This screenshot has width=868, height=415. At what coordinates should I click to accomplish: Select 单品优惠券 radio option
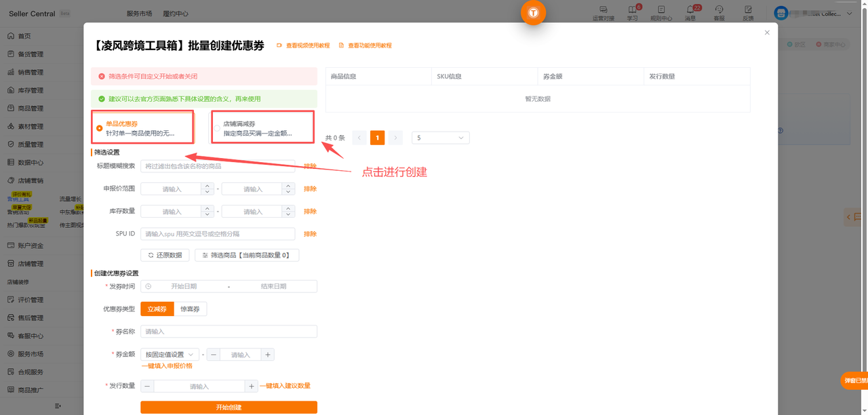(100, 127)
